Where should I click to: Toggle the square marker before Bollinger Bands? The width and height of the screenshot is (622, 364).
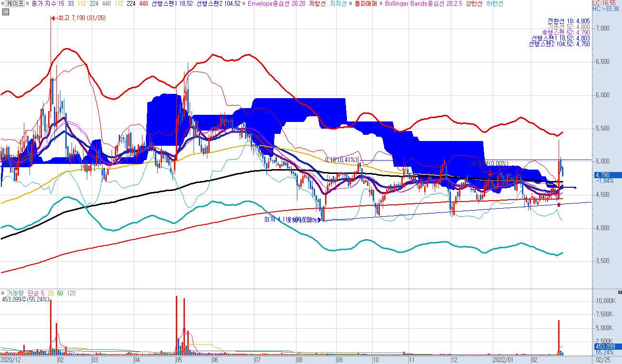(x=381, y=3)
